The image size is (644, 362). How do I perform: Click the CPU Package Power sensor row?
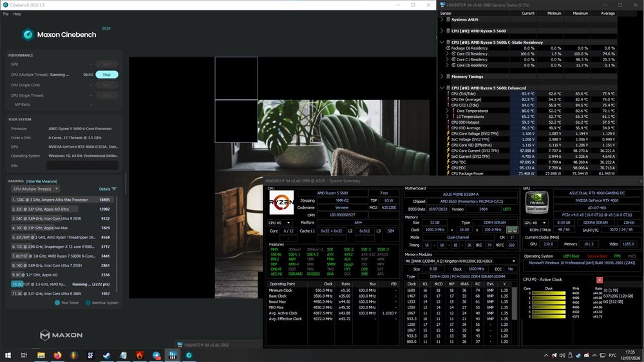tap(528, 173)
